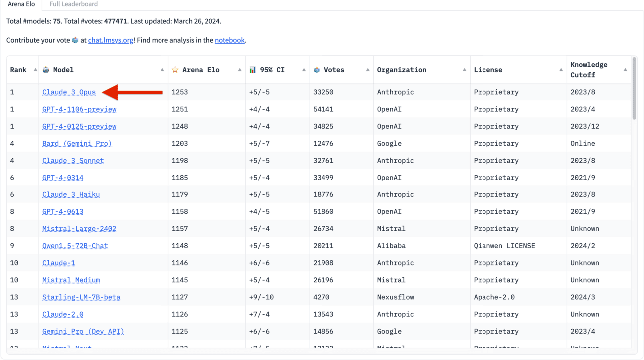Open the GPT-4-0613 model link
This screenshot has width=644, height=360.
[63, 211]
